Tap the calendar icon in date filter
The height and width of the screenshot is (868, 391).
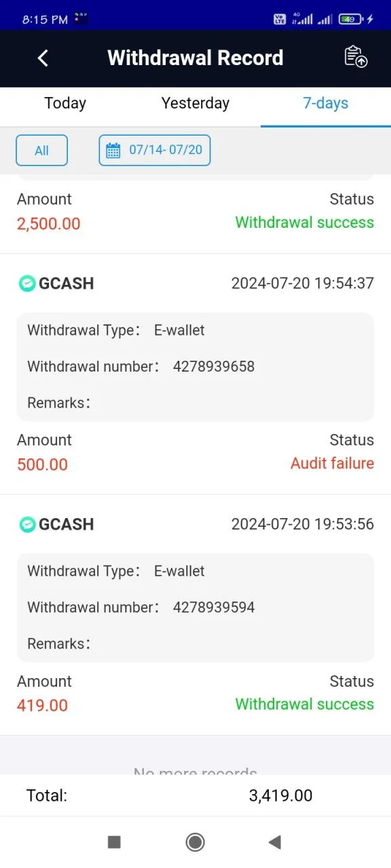pyautogui.click(x=113, y=150)
